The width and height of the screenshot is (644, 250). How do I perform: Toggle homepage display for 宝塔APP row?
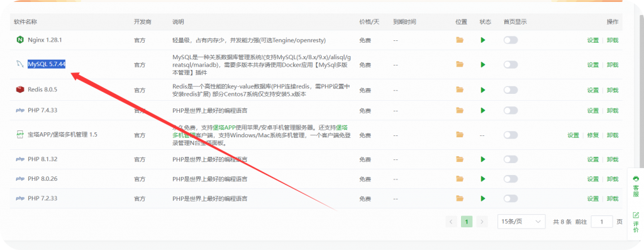(x=511, y=135)
